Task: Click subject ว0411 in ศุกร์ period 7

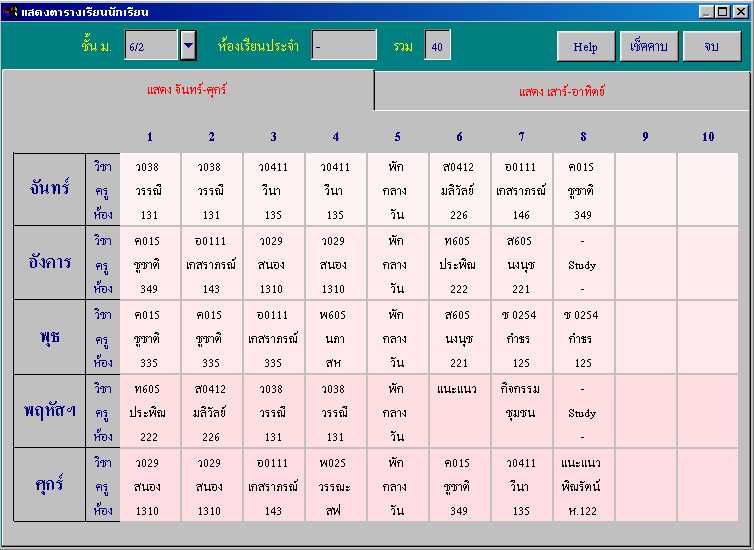Action: 520,463
